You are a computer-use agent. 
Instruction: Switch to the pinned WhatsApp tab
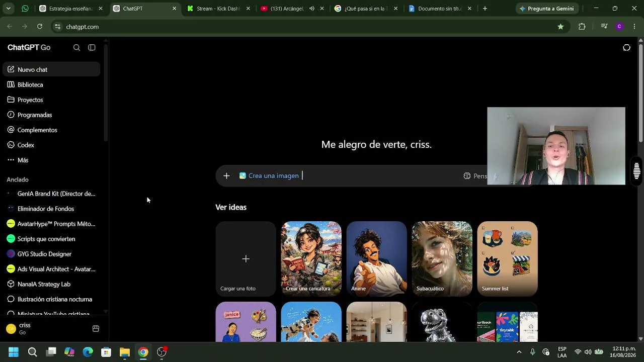click(x=25, y=9)
